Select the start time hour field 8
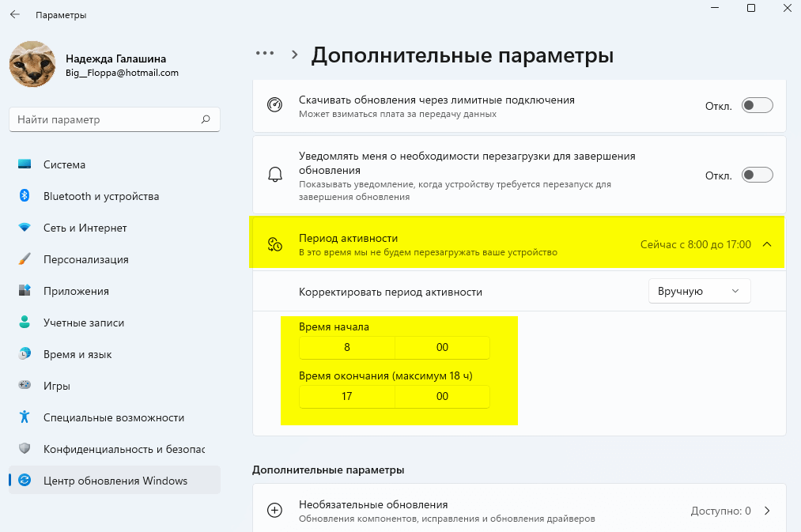Screen dimensions: 801x532 (x=347, y=347)
